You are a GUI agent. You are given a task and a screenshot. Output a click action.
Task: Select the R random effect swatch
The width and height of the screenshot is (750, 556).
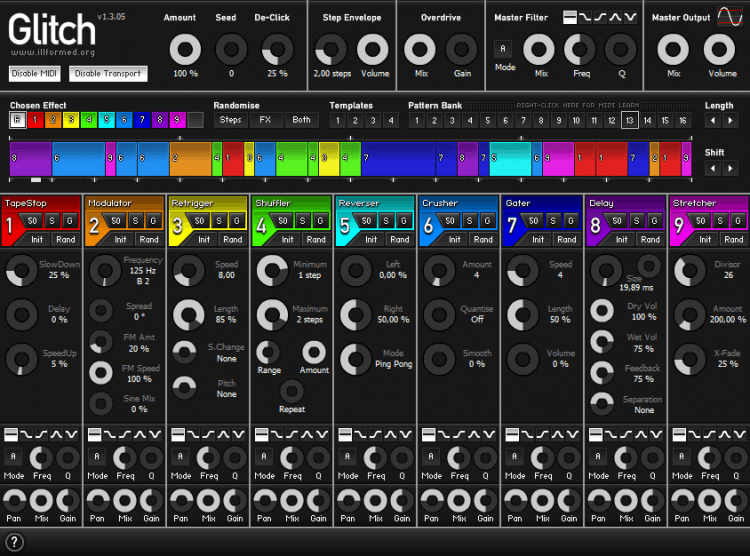(18, 120)
